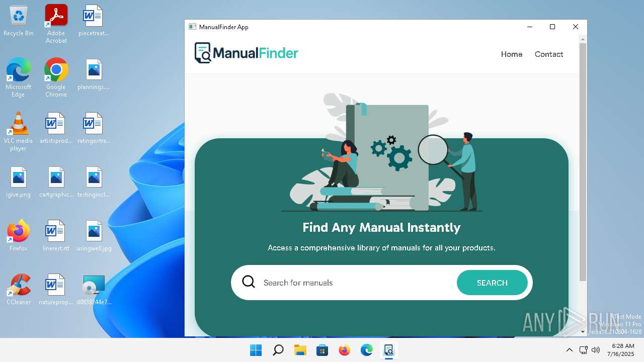The image size is (644, 362).
Task: Select the piecetreat Word document
Action: tap(94, 21)
